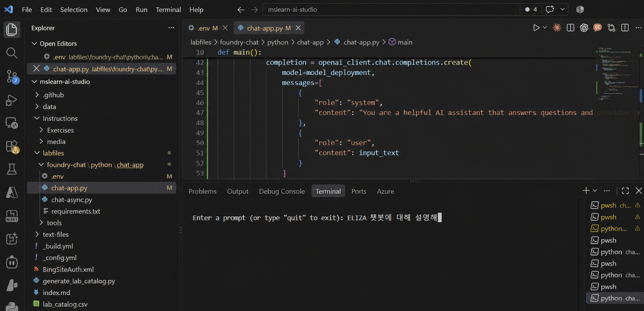Run Python file with play button
The image size is (644, 311).
[x=536, y=28]
